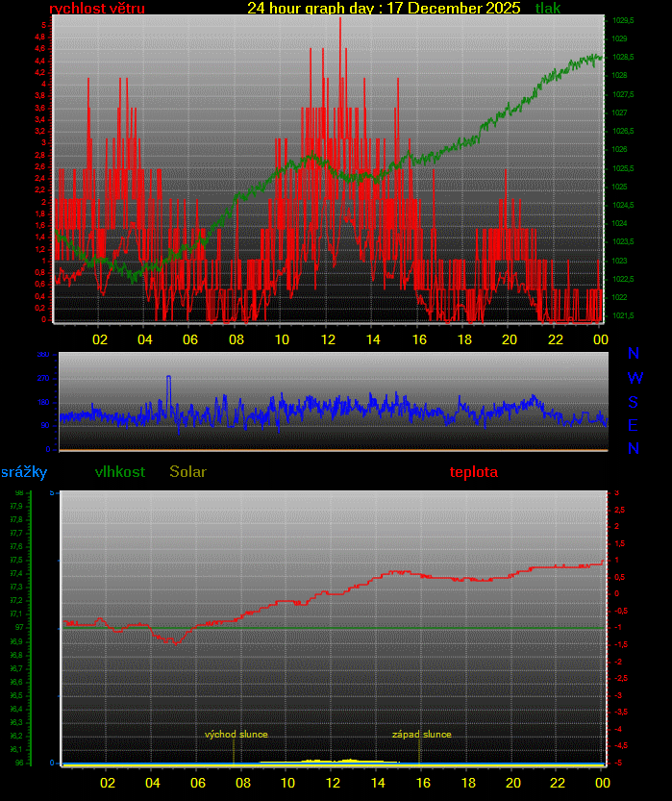The width and height of the screenshot is (672, 801).
Task: Click the 'S' wind direction letter
Action: (635, 401)
